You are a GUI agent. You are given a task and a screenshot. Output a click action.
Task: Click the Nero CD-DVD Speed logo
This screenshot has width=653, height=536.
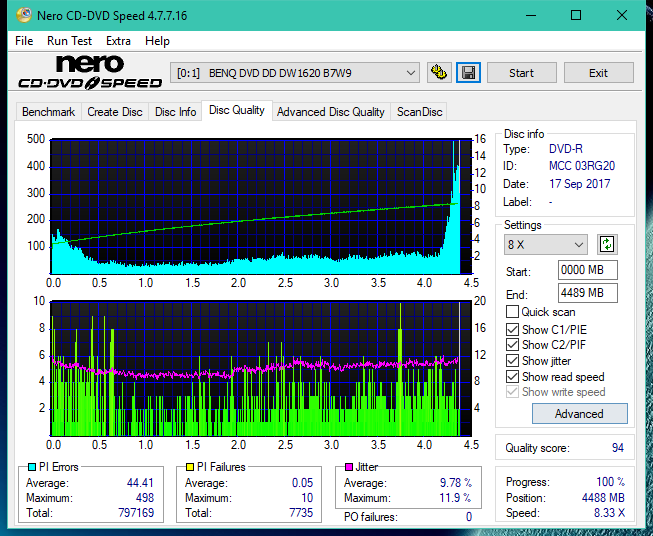pos(90,72)
